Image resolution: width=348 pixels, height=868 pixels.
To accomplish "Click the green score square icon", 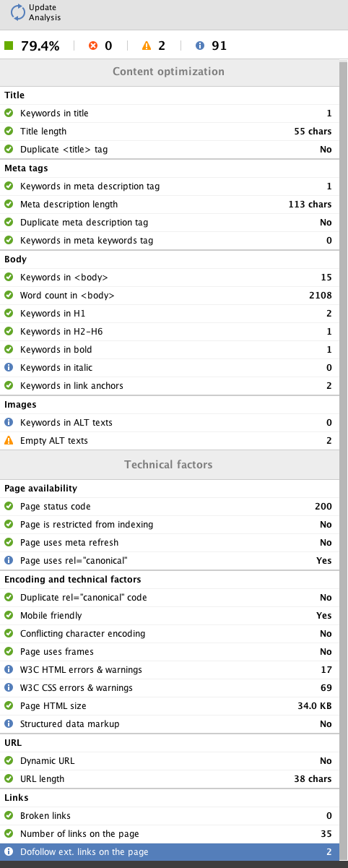I will [x=9, y=46].
